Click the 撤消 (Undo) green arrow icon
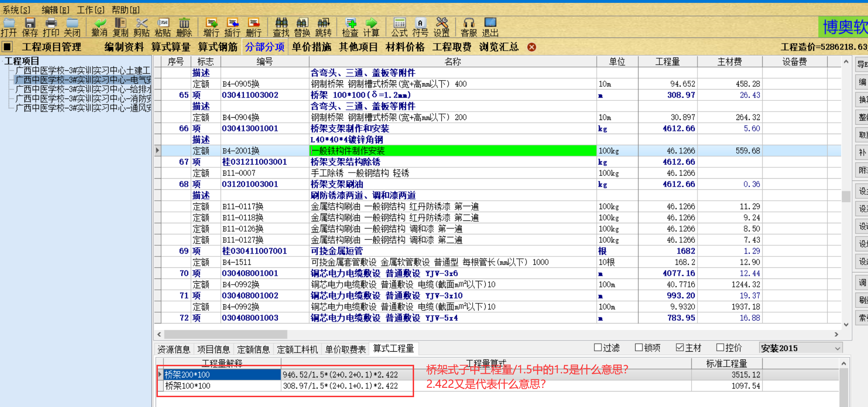The height and width of the screenshot is (407, 868). (x=99, y=27)
